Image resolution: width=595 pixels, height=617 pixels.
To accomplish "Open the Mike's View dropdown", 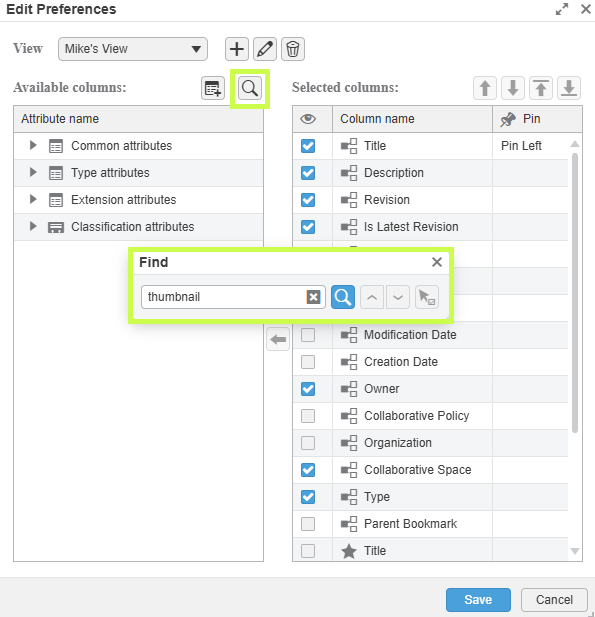I will [x=133, y=49].
